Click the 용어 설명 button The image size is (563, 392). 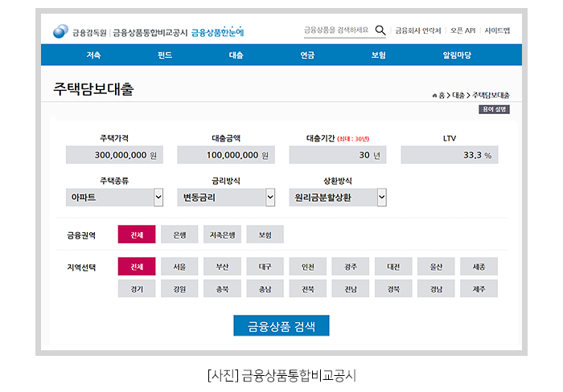coord(494,110)
